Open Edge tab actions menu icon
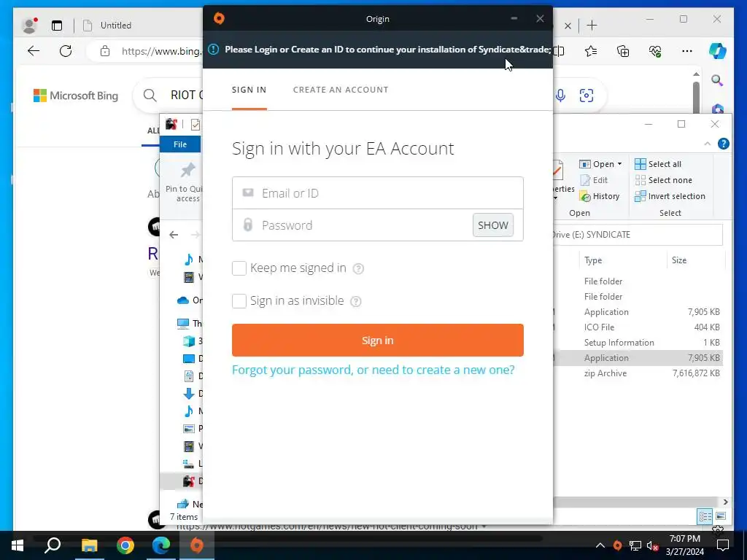The height and width of the screenshot is (560, 747). (x=57, y=26)
